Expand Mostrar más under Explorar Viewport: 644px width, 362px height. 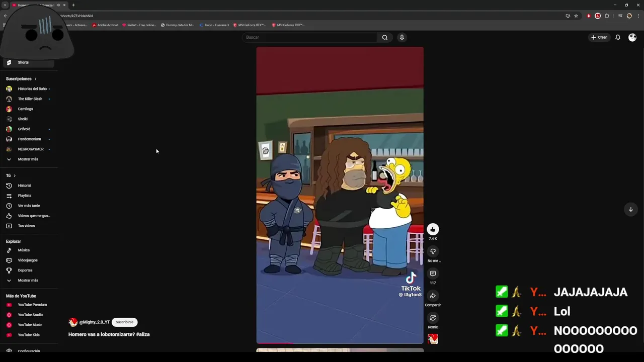(x=29, y=281)
